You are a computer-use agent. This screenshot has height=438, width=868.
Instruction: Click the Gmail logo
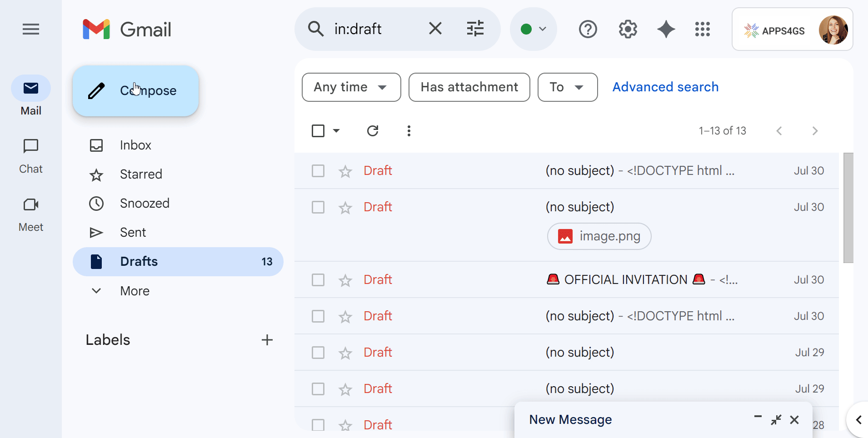point(127,30)
